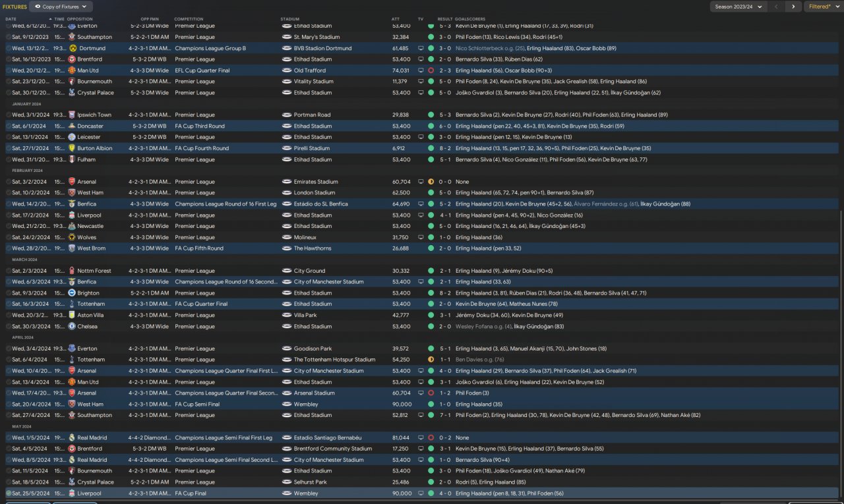Viewport: 844px width, 504px height.
Task: Click the stadium icon beside Portman Road
Action: [286, 115]
